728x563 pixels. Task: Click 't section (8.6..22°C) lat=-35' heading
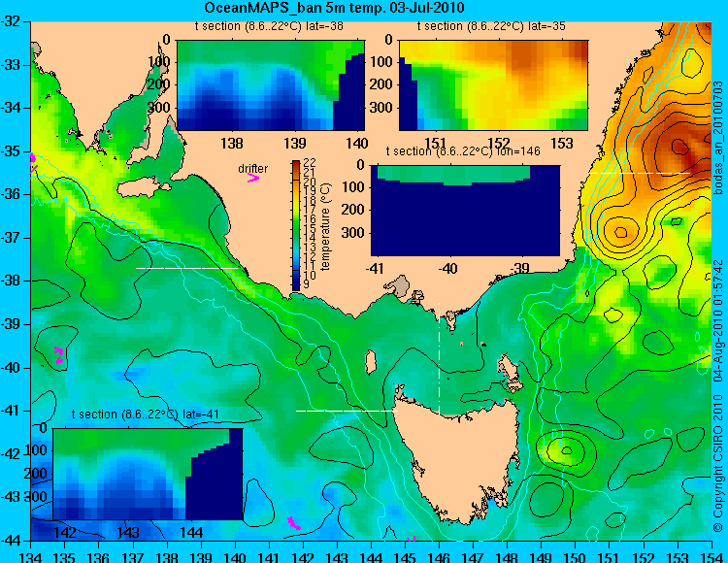click(x=492, y=26)
